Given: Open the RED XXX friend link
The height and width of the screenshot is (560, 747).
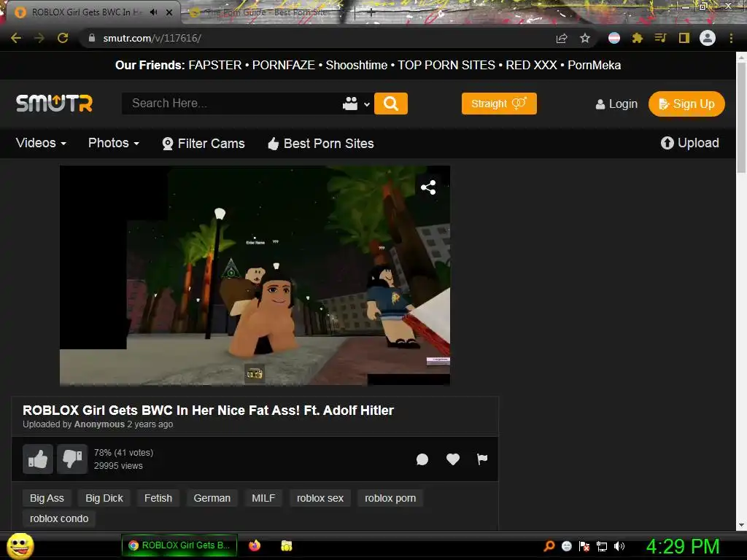Looking at the screenshot, I should 531,65.
